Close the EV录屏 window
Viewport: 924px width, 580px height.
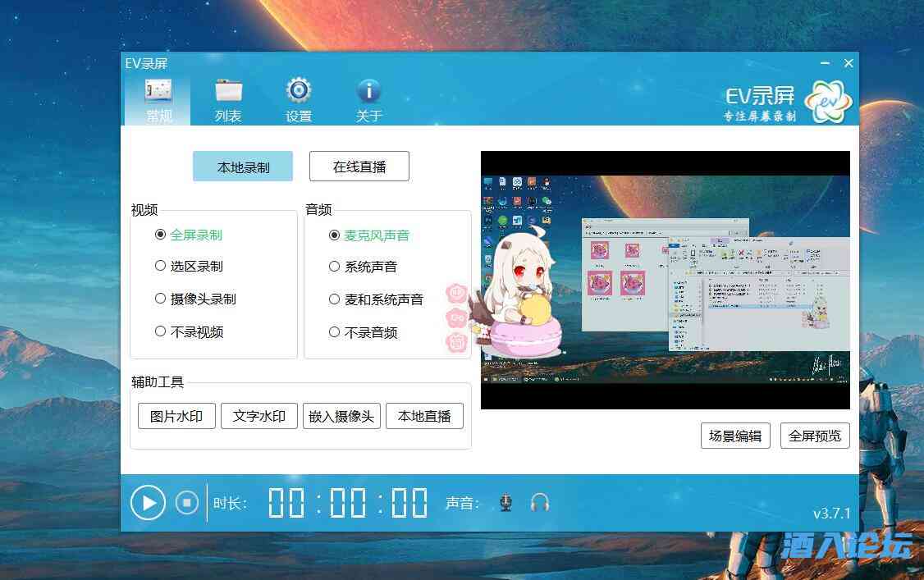(x=849, y=63)
